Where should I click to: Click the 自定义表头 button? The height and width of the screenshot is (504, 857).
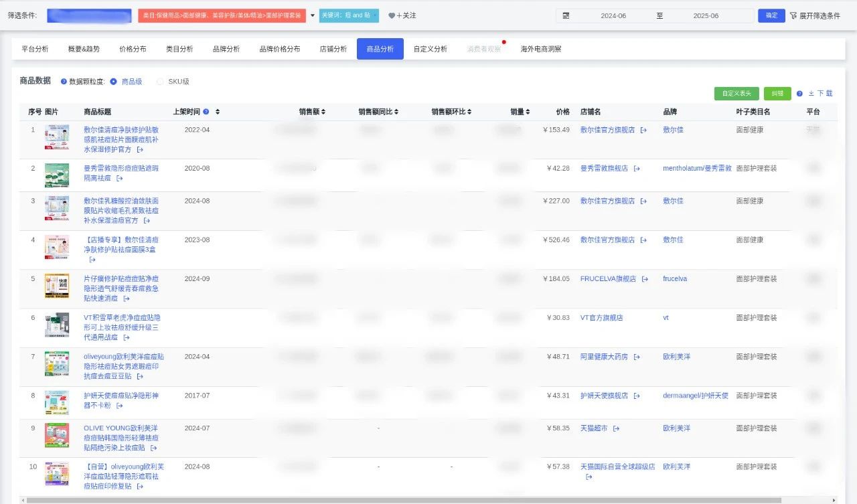[x=736, y=94]
